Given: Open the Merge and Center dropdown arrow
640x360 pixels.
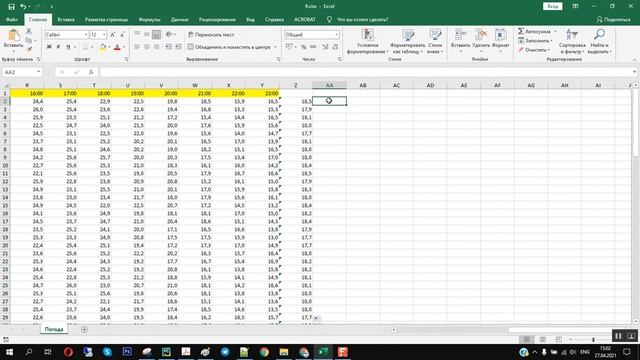Looking at the screenshot, I should click(x=275, y=47).
